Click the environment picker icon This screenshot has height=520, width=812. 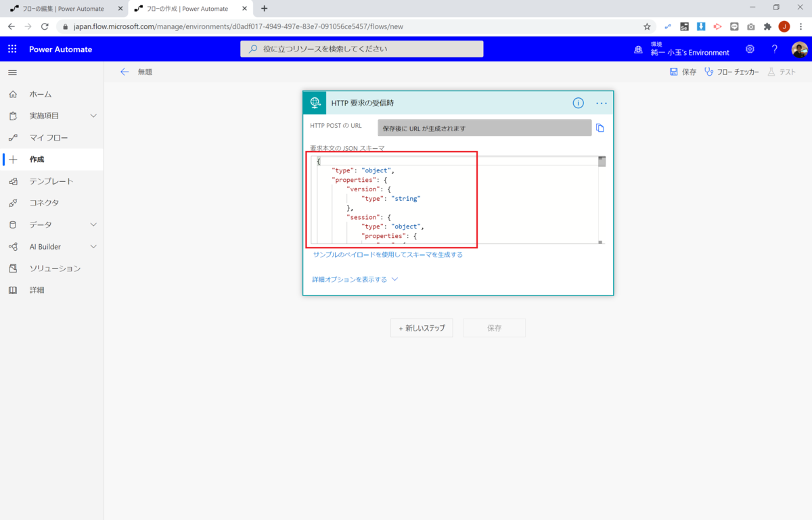pos(638,49)
